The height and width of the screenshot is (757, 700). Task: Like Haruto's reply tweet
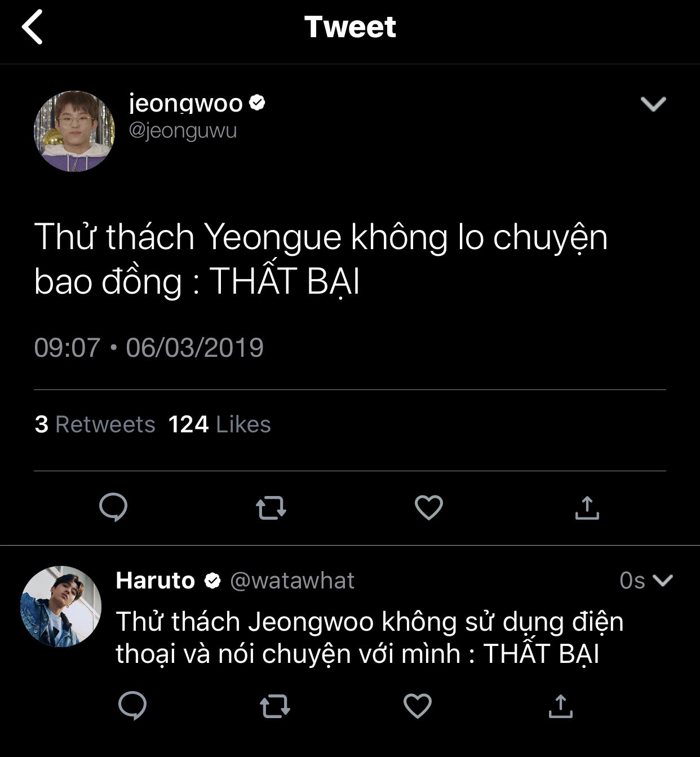418,706
